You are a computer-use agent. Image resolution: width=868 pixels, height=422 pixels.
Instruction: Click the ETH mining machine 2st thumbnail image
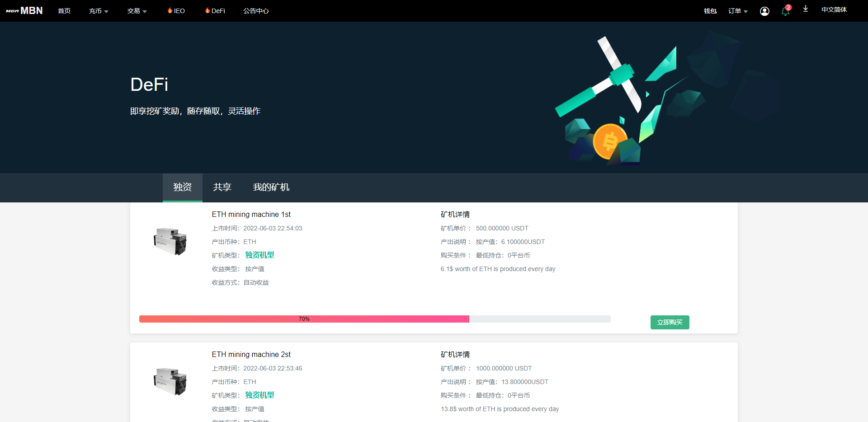click(x=170, y=382)
